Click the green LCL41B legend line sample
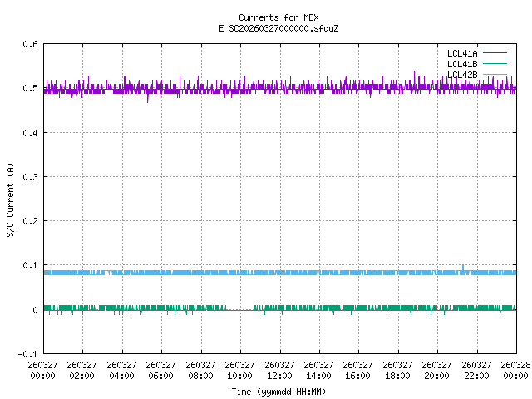 pyautogui.click(x=494, y=64)
